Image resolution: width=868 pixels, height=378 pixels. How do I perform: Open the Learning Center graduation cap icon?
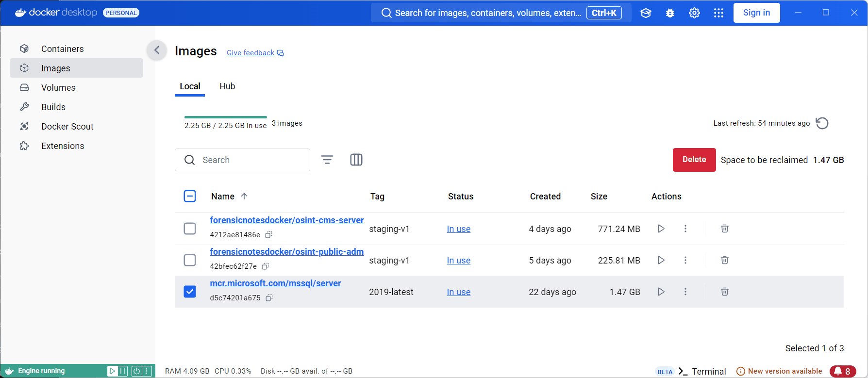click(646, 13)
